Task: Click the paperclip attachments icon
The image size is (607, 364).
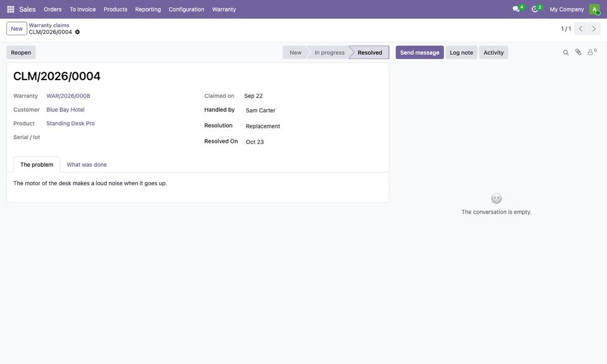Action: pos(578,52)
